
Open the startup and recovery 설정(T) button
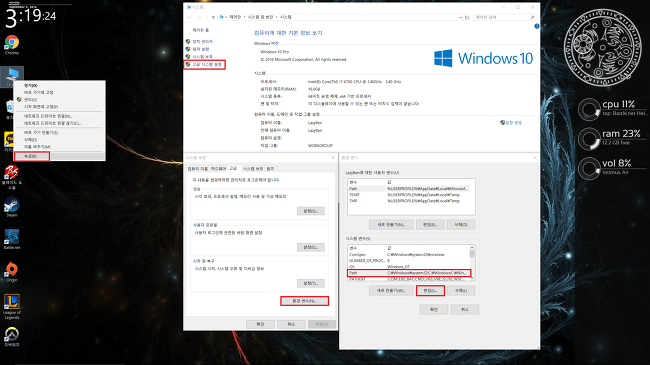310,283
